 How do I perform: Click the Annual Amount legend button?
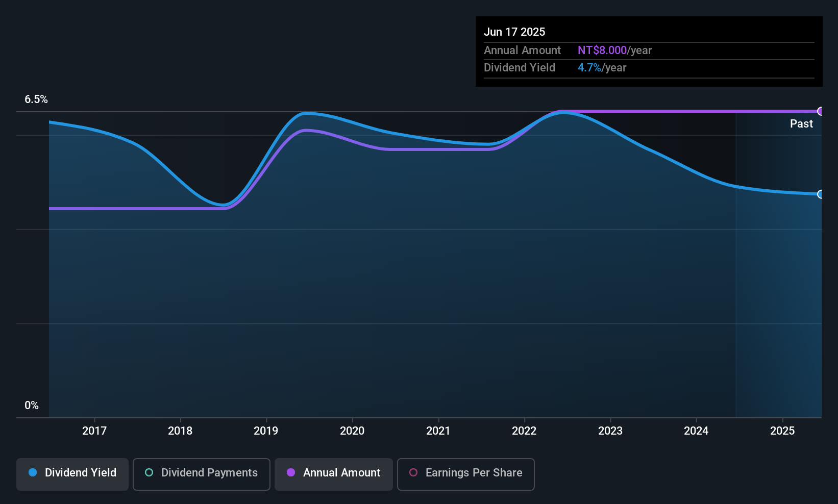(x=333, y=474)
